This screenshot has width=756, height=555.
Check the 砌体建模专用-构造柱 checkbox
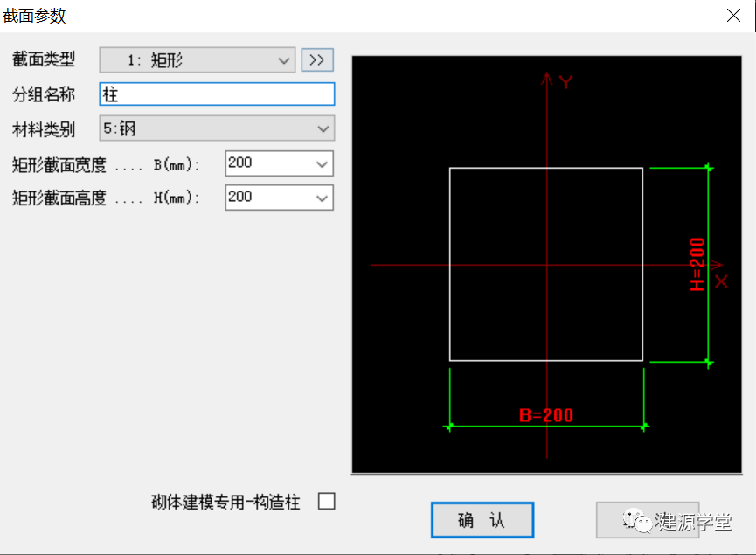(327, 501)
